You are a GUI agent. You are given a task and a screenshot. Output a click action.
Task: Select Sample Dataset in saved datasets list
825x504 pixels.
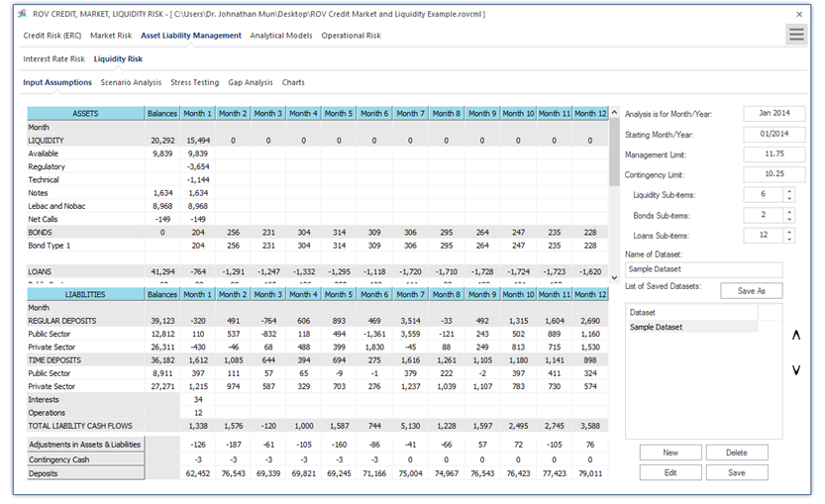(692, 327)
